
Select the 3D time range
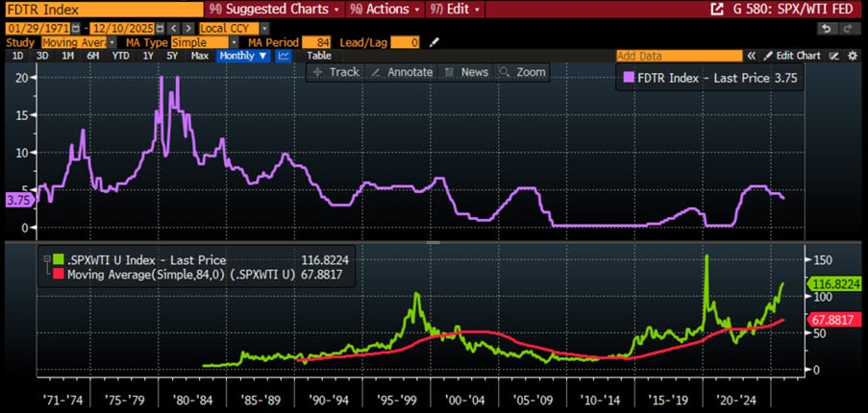pyautogui.click(x=42, y=56)
